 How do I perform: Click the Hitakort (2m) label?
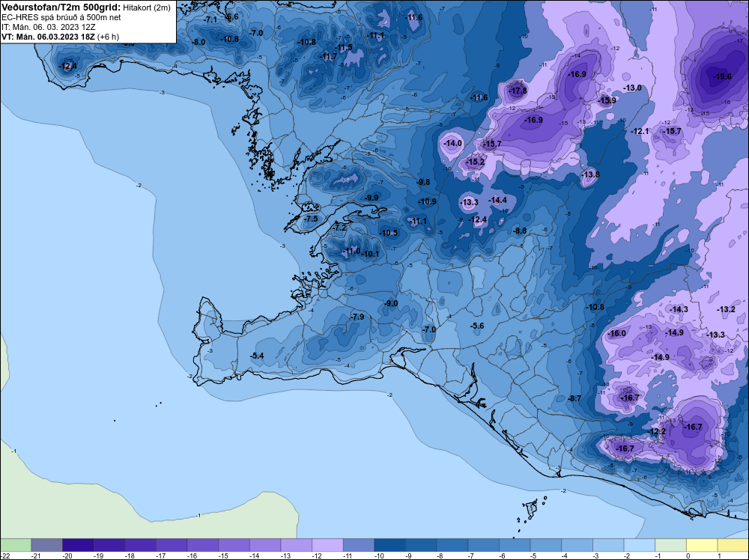pos(147,8)
